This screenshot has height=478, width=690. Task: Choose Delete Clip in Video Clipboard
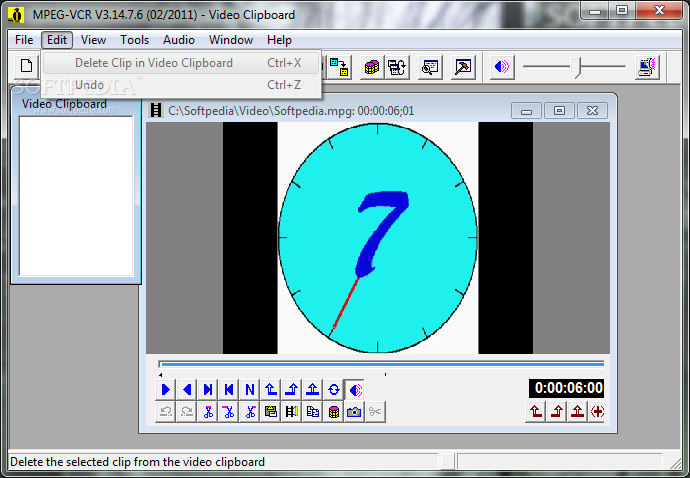coord(181,63)
